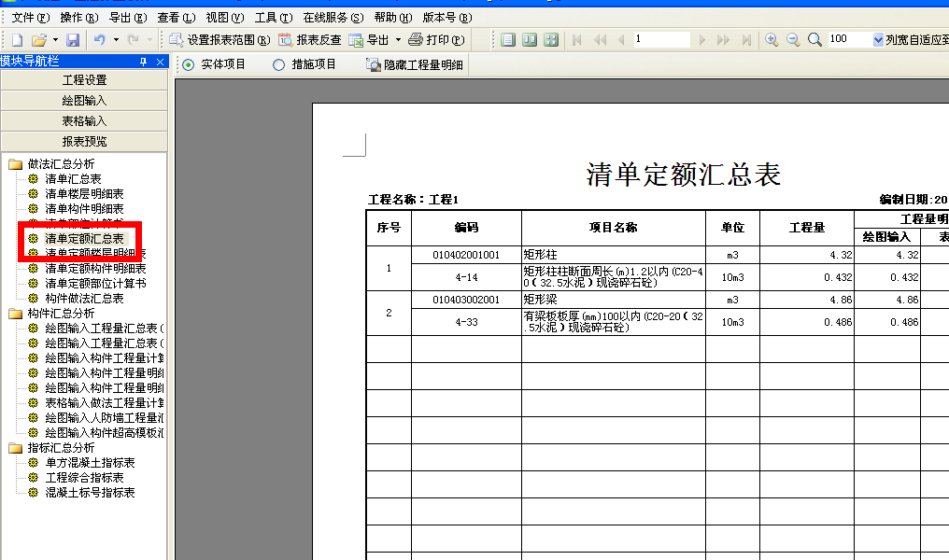The image size is (949, 560).
Task: Open the 导出(E) menu
Action: point(128,18)
